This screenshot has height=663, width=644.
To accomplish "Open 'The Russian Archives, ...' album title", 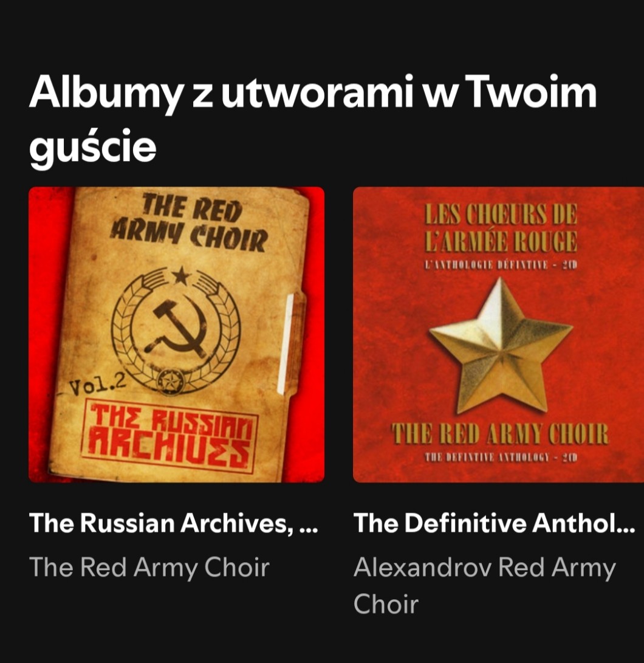I will click(173, 523).
